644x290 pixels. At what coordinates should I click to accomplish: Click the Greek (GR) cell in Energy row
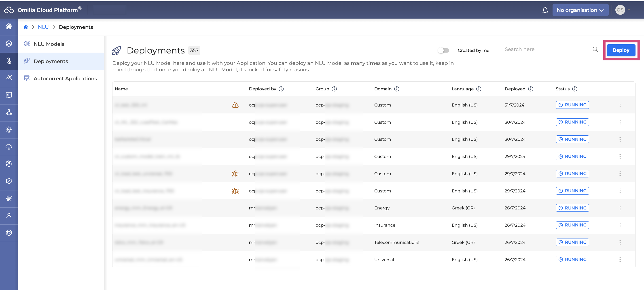click(x=463, y=208)
